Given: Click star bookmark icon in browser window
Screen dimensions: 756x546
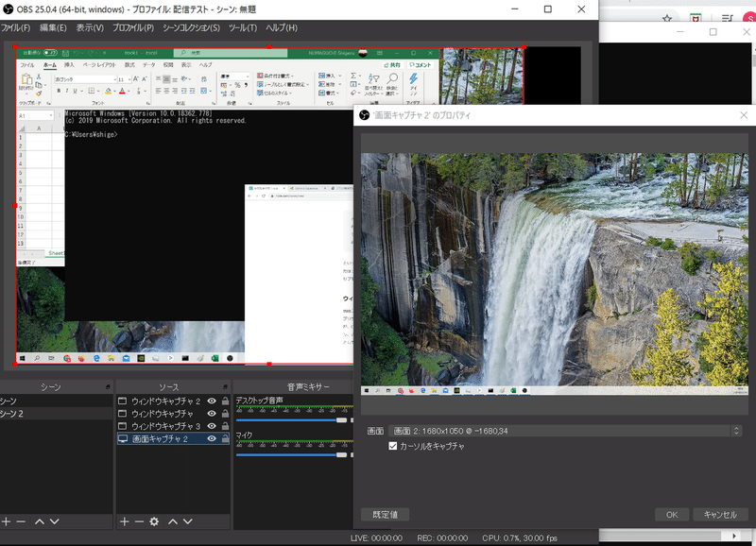Looking at the screenshot, I should pyautogui.click(x=667, y=18).
